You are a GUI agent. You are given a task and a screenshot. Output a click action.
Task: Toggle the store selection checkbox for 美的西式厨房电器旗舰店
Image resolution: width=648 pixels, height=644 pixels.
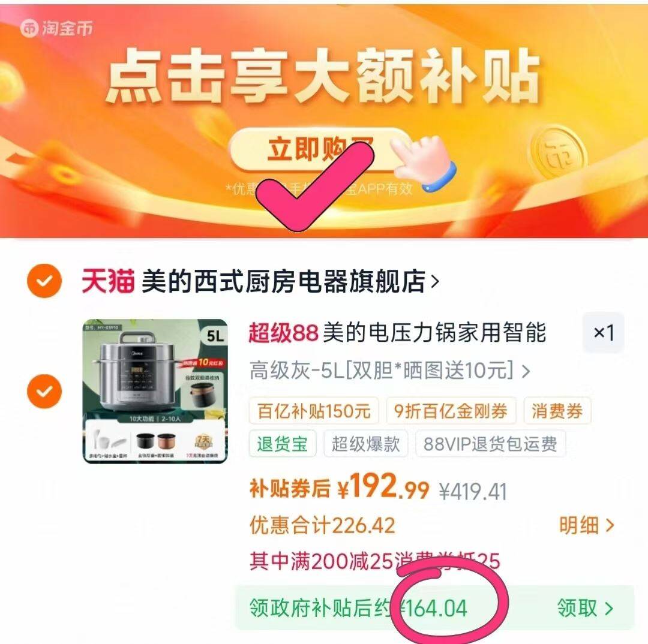coord(44,281)
